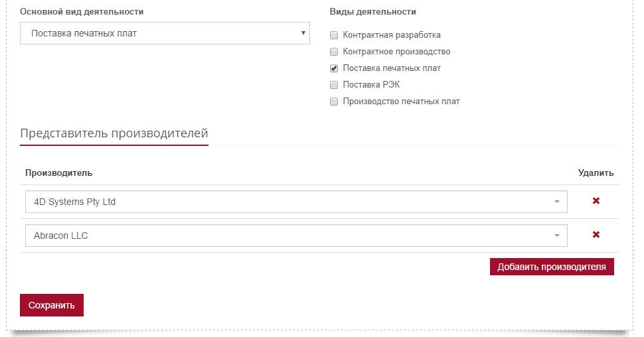Click the Виды деятельности group label
Image resolution: width=644 pixels, height=337 pixels.
pyautogui.click(x=373, y=11)
